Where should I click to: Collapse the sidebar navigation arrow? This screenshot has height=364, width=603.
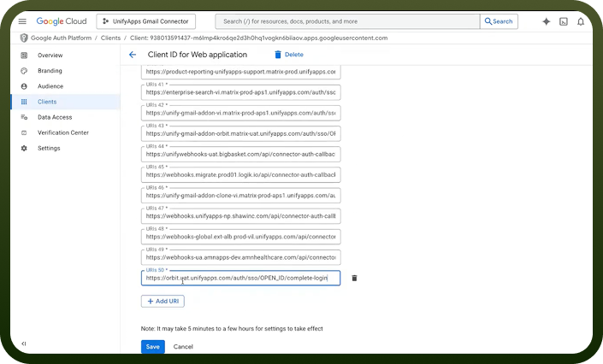coord(24,343)
